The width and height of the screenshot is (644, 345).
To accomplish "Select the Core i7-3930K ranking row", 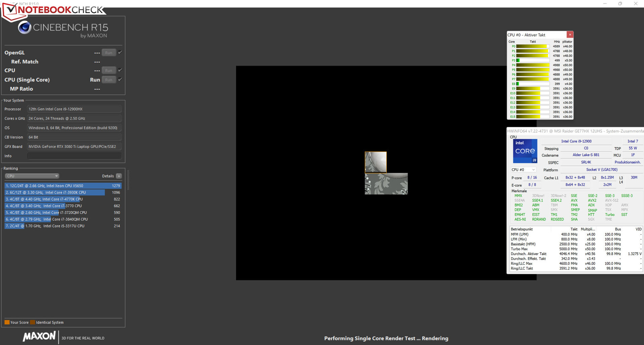I will click(x=63, y=193).
